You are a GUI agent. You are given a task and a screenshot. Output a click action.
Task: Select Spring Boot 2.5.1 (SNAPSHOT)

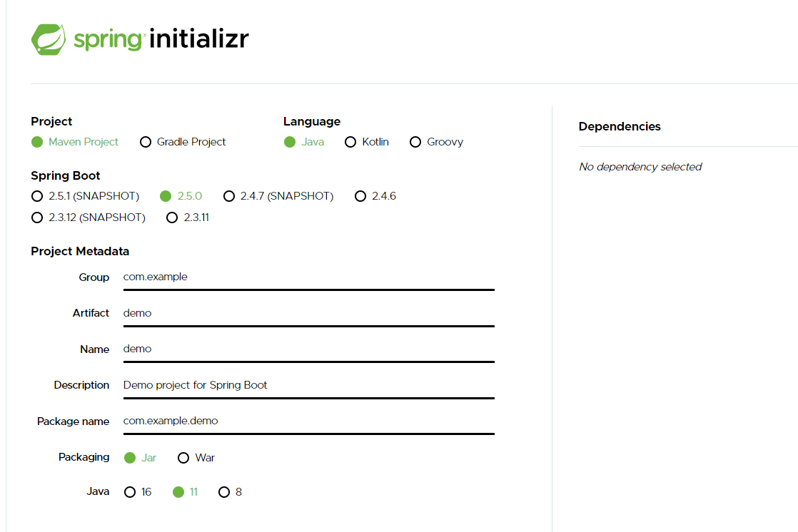click(x=37, y=196)
